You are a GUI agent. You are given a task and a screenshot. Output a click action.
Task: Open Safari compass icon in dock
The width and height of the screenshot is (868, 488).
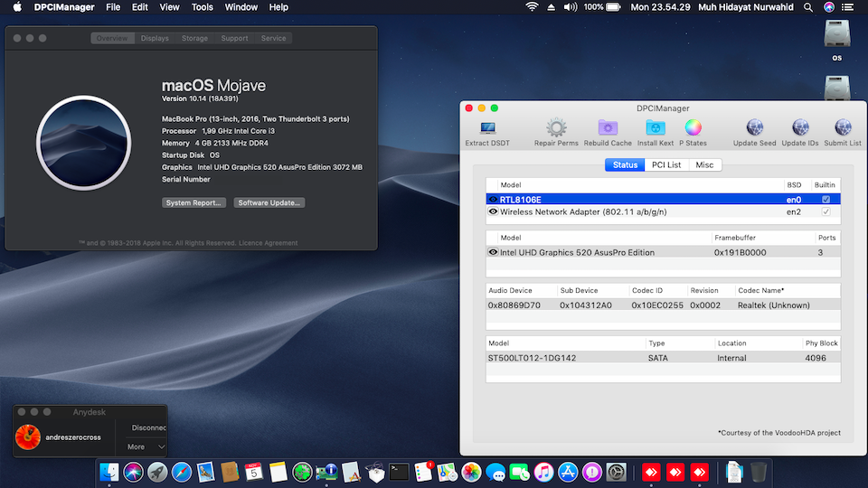pos(182,473)
